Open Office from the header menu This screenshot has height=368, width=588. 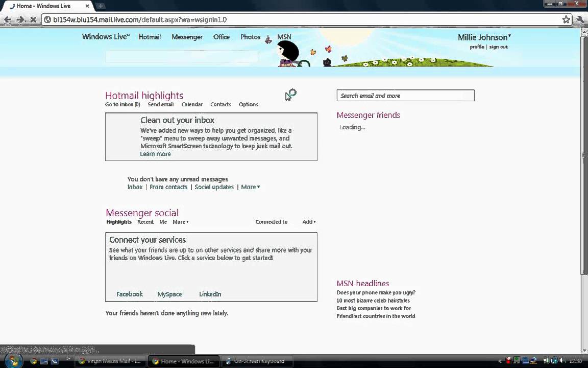[x=221, y=37]
